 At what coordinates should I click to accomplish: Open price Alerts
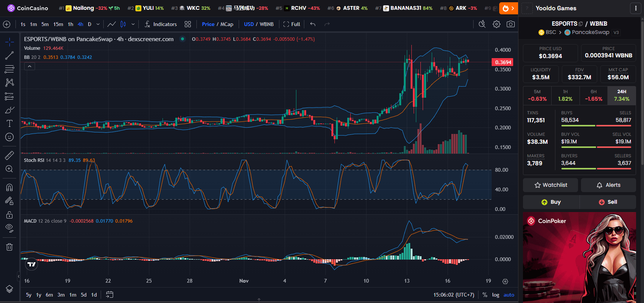[609, 185]
